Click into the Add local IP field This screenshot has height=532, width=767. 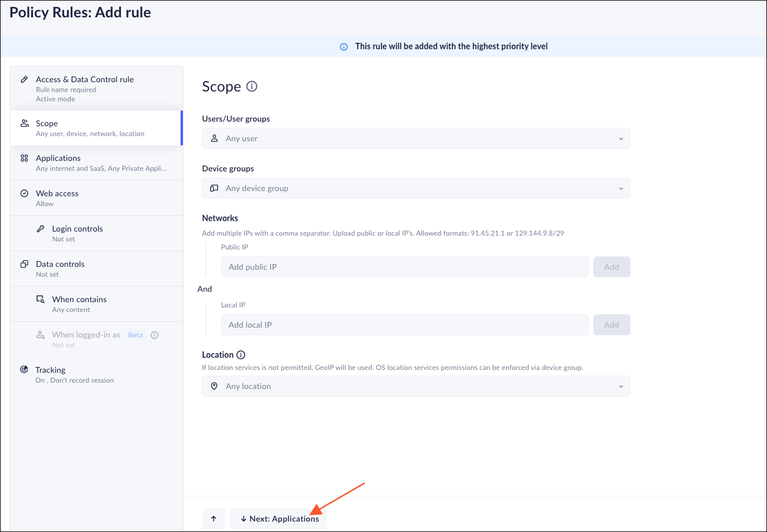tap(404, 325)
